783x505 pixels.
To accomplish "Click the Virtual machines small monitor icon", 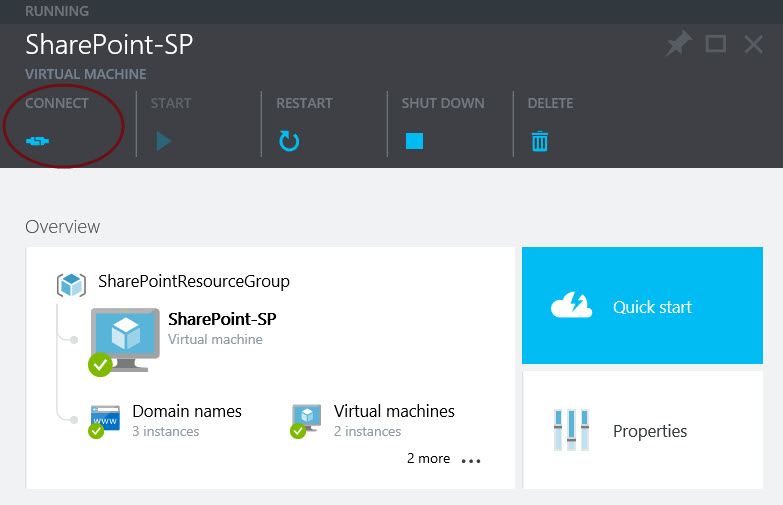I will [306, 421].
